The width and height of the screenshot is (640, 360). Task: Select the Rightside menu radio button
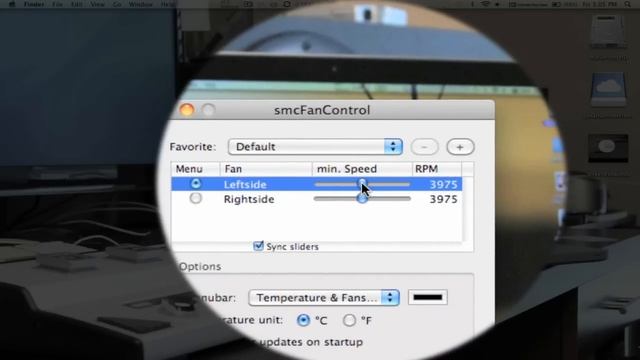pyautogui.click(x=196, y=198)
